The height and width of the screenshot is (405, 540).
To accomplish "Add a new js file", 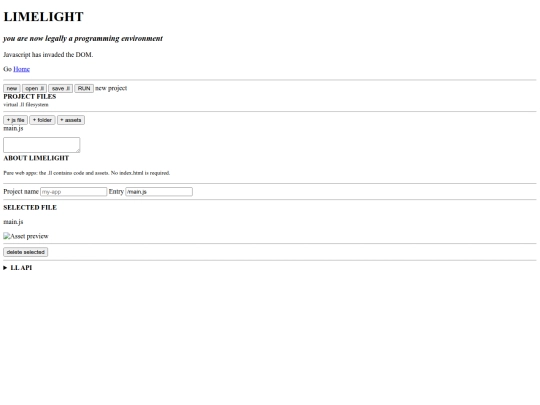I will (15, 120).
